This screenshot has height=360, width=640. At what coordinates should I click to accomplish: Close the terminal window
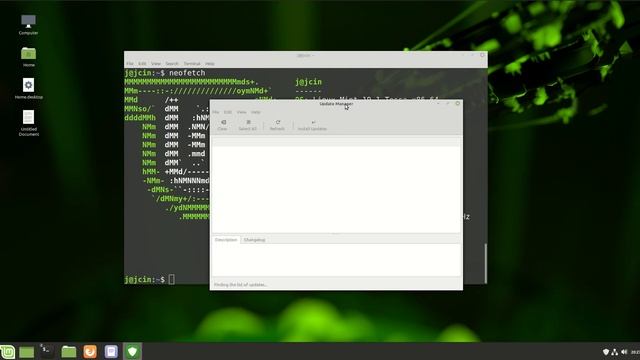pos(482,55)
